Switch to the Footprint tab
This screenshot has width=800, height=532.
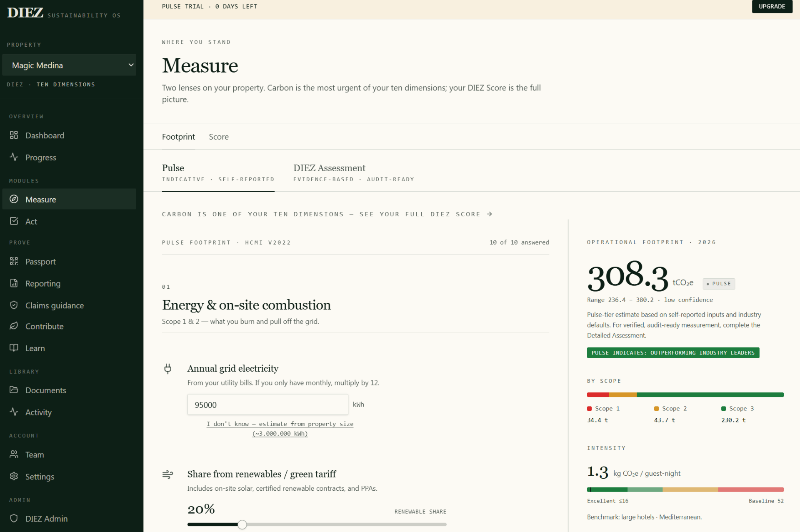[x=178, y=137]
